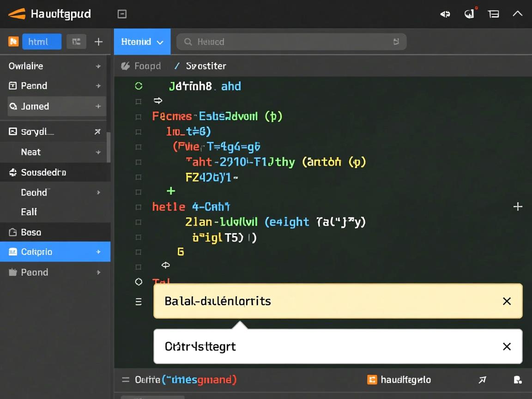
Task: Close the yellow Balal-dallenlorrits notification
Action: 507,301
